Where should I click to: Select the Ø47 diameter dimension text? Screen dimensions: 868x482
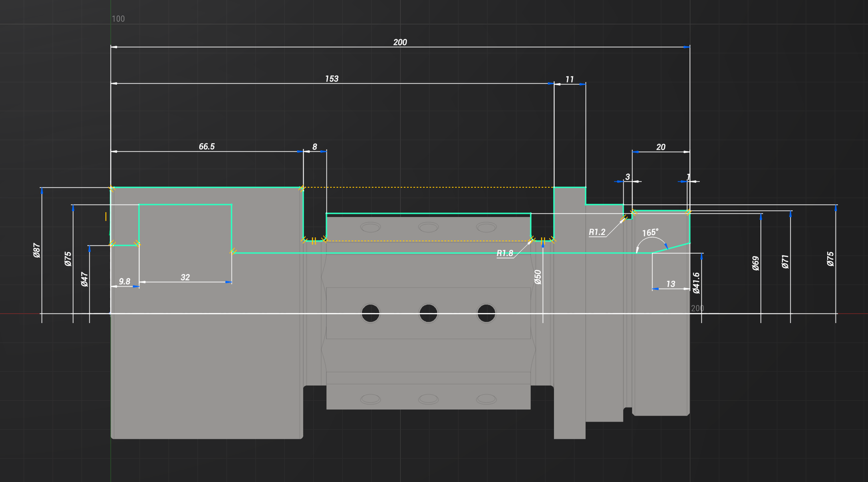85,279
